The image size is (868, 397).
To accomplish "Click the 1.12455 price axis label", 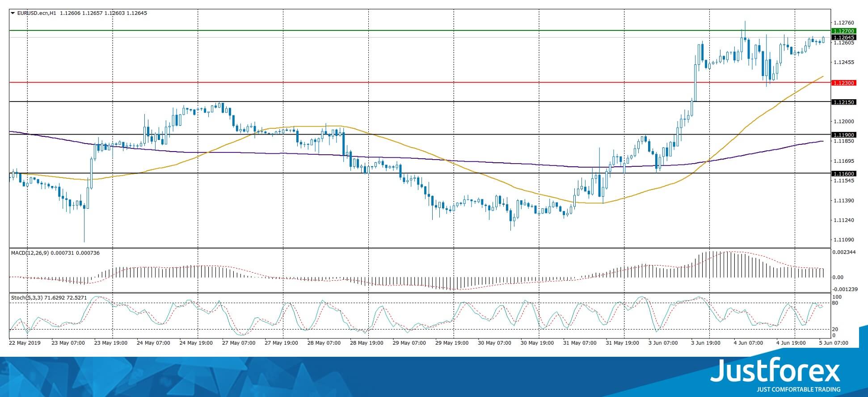I will tap(844, 62).
